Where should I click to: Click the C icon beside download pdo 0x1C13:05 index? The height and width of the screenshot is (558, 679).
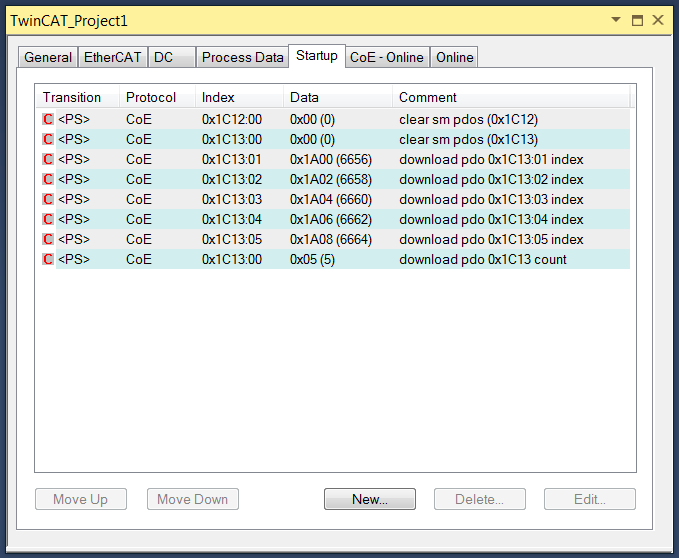coord(48,239)
